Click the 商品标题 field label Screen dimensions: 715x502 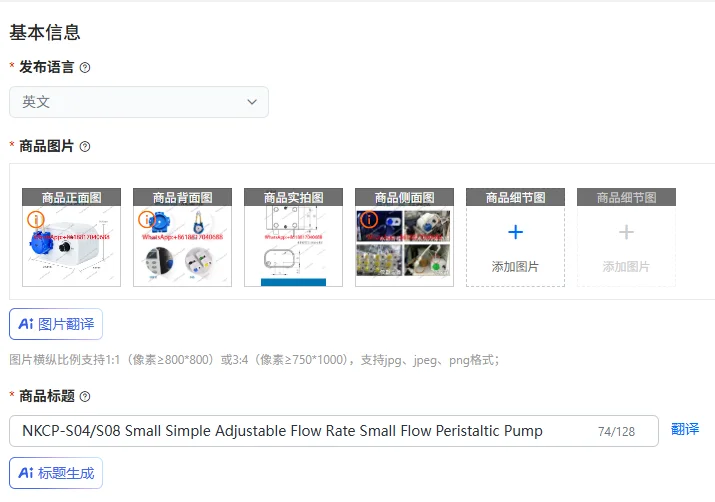[47, 396]
